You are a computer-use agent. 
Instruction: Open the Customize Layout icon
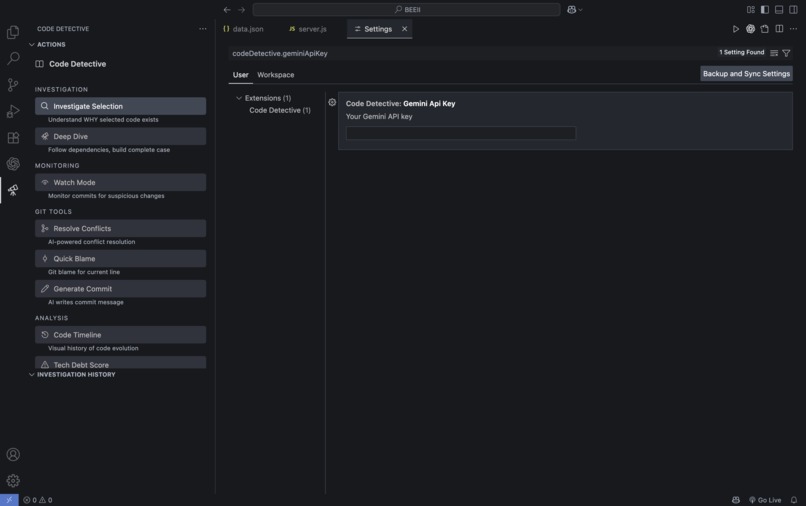[750, 9]
